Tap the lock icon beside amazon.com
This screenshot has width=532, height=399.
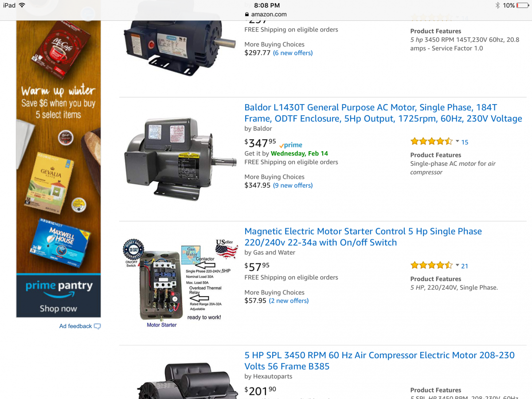point(247,14)
